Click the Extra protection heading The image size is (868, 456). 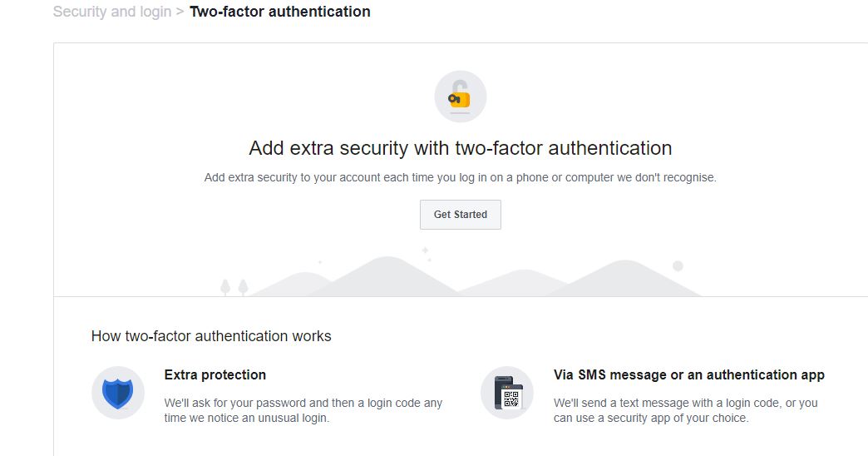coord(215,374)
